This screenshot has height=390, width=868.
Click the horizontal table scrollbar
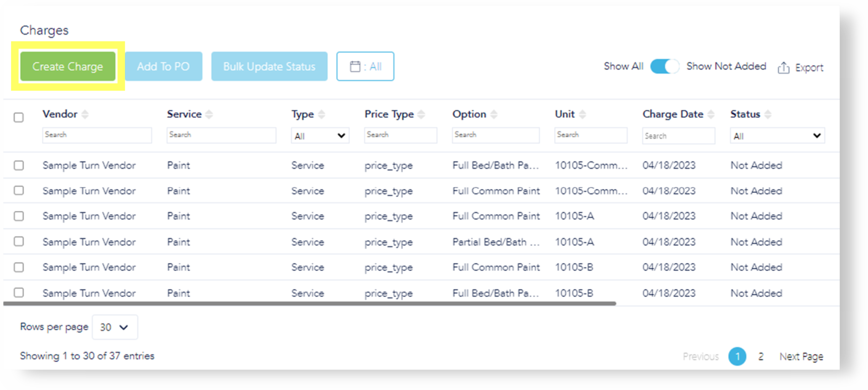click(x=309, y=303)
